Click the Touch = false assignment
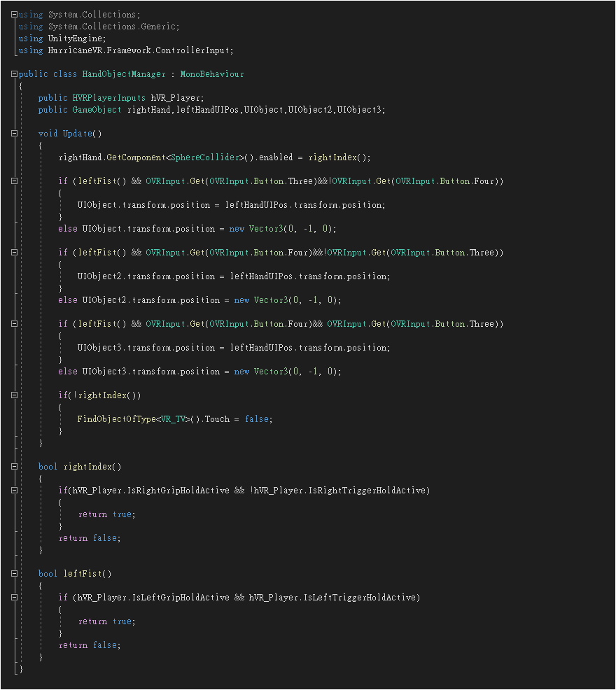This screenshot has width=616, height=690. (239, 419)
